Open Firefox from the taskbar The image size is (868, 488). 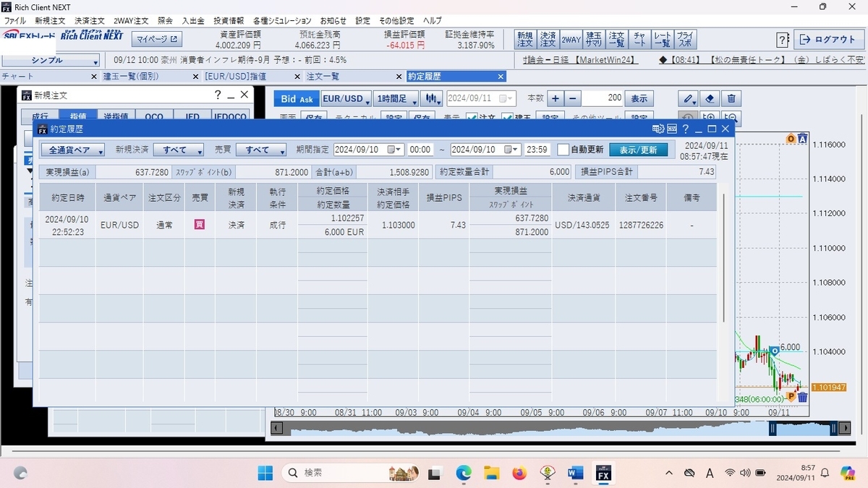(519, 473)
